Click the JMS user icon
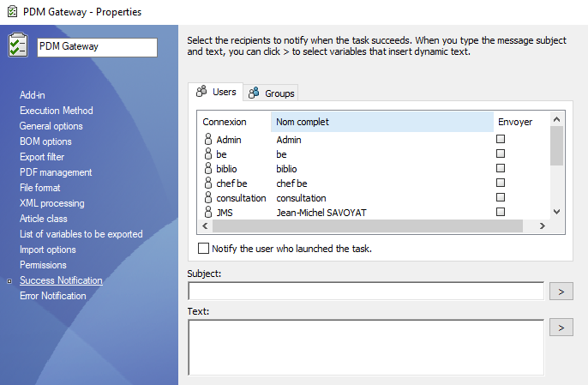588x385 pixels. pos(207,213)
